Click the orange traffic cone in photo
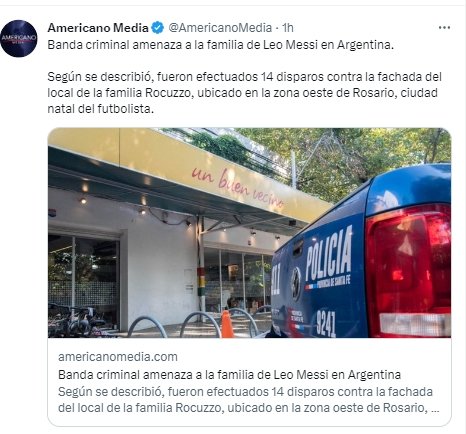This screenshot has height=434, width=466. click(227, 324)
